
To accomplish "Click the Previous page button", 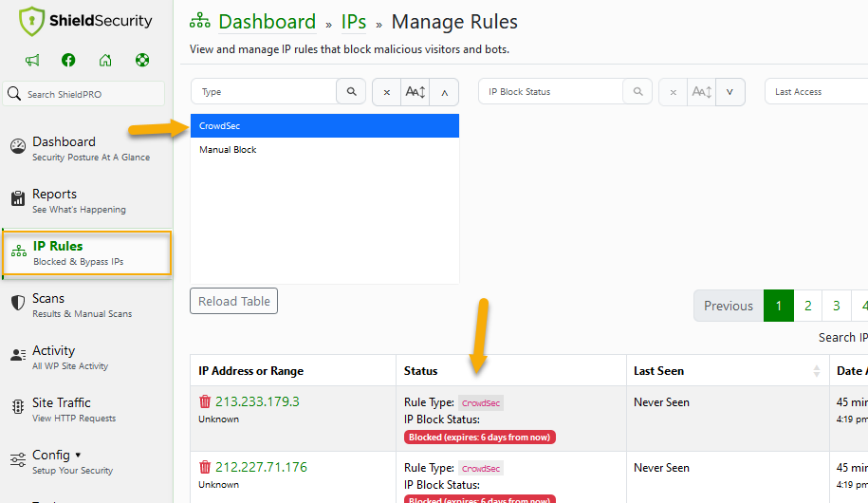I will [x=729, y=306].
